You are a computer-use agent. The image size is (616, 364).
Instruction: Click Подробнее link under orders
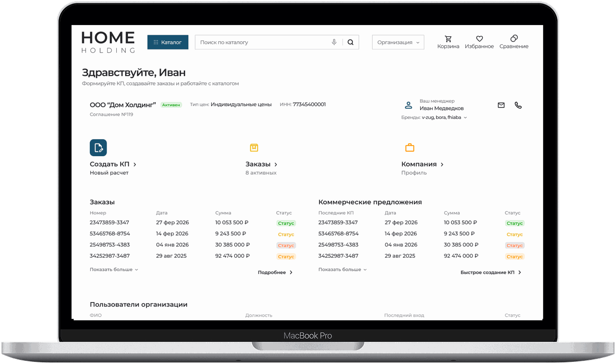click(x=275, y=272)
